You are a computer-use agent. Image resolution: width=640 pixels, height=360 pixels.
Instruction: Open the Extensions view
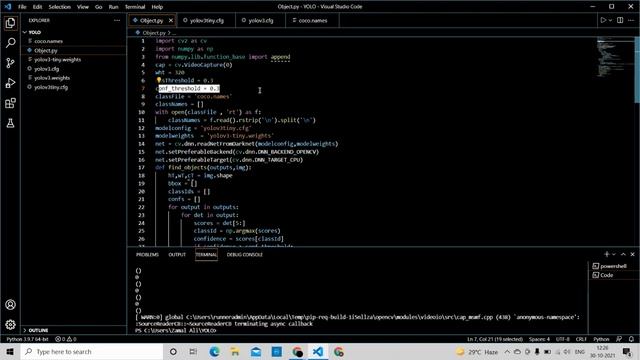click(x=11, y=103)
